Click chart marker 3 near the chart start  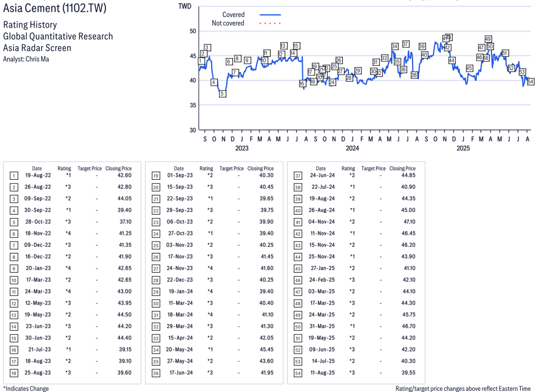pyautogui.click(x=207, y=48)
